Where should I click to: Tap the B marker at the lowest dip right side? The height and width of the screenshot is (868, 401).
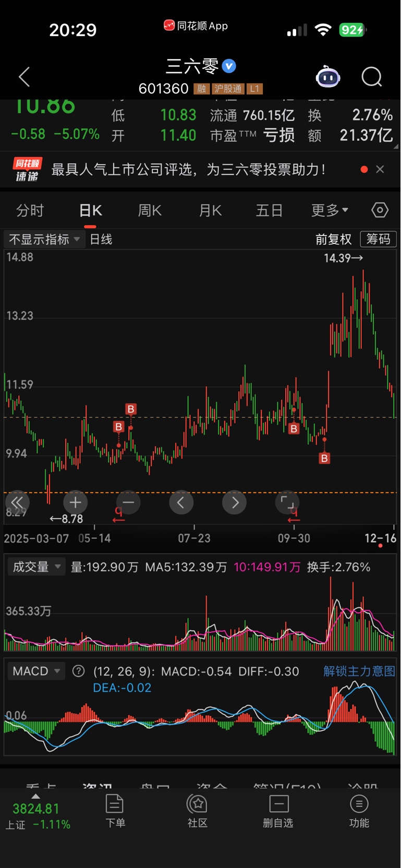[324, 458]
